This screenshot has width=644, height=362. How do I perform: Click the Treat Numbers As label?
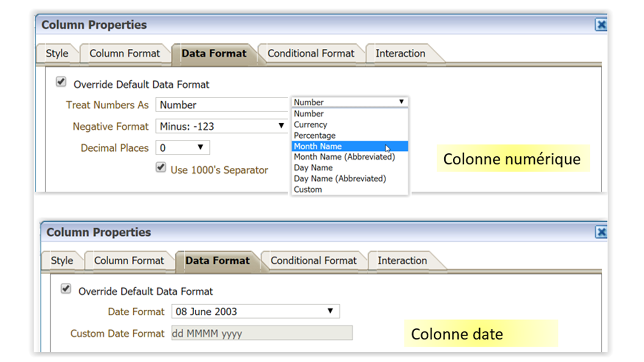point(107,105)
